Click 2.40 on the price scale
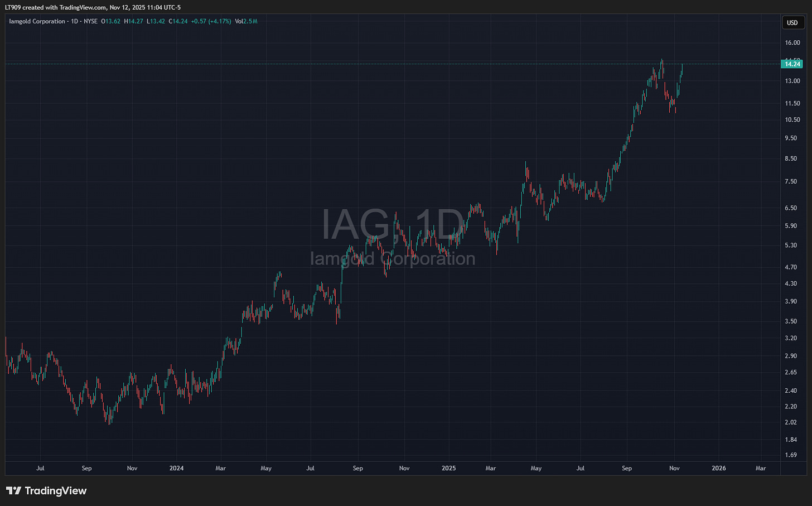 pyautogui.click(x=792, y=391)
